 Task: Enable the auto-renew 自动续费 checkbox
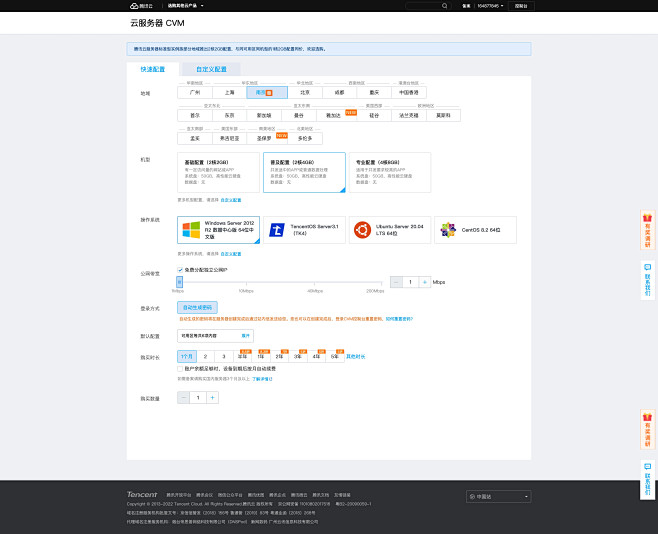tap(180, 369)
